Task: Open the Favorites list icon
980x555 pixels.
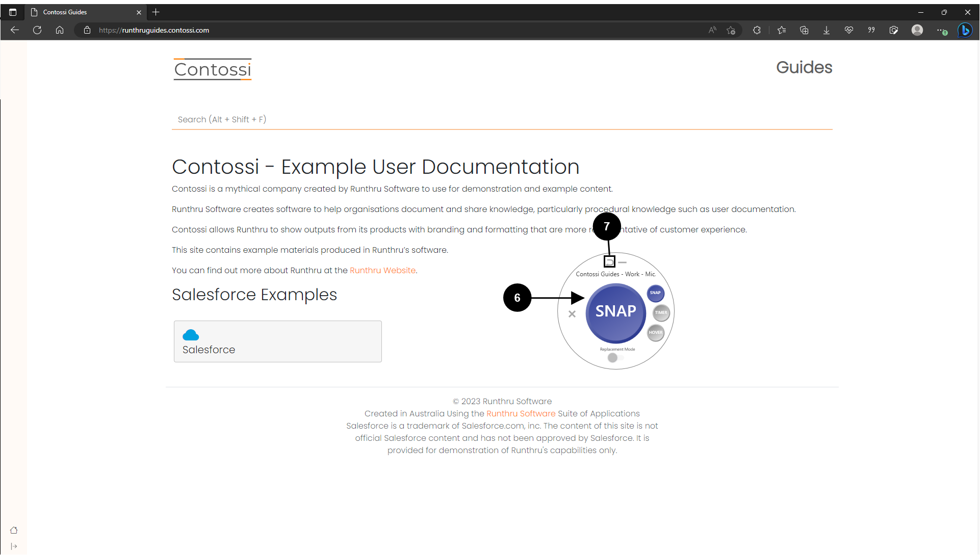Action: [x=781, y=30]
